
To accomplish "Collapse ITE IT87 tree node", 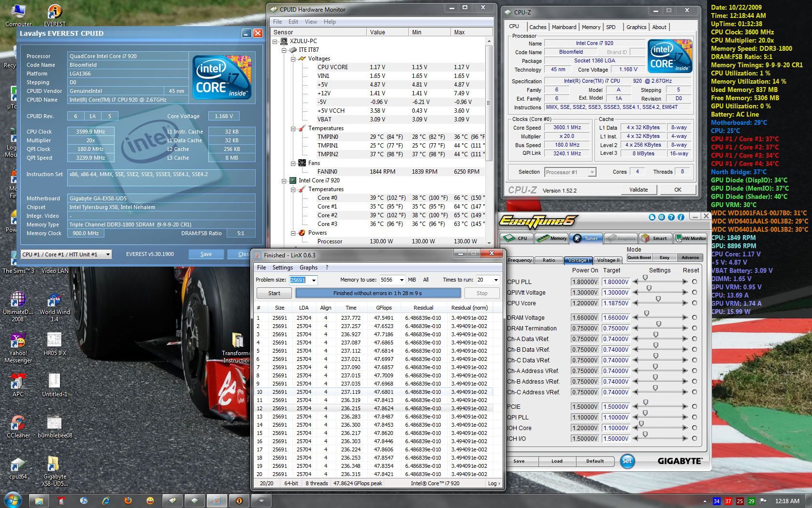I will tap(284, 50).
